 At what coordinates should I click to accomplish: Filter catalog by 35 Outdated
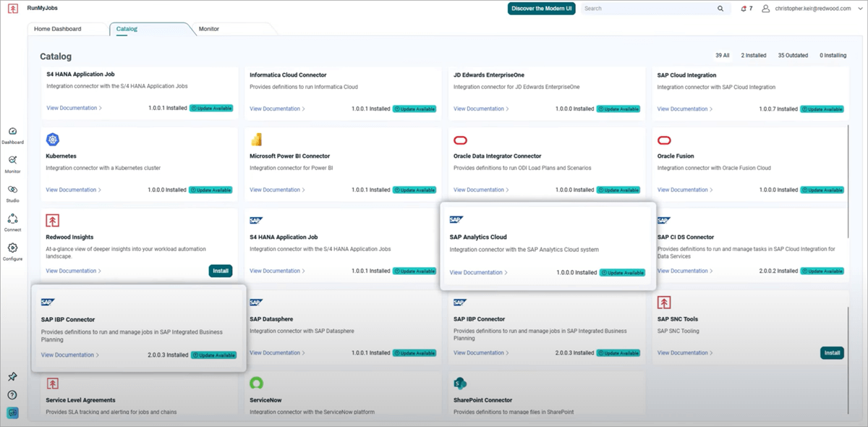[793, 54]
